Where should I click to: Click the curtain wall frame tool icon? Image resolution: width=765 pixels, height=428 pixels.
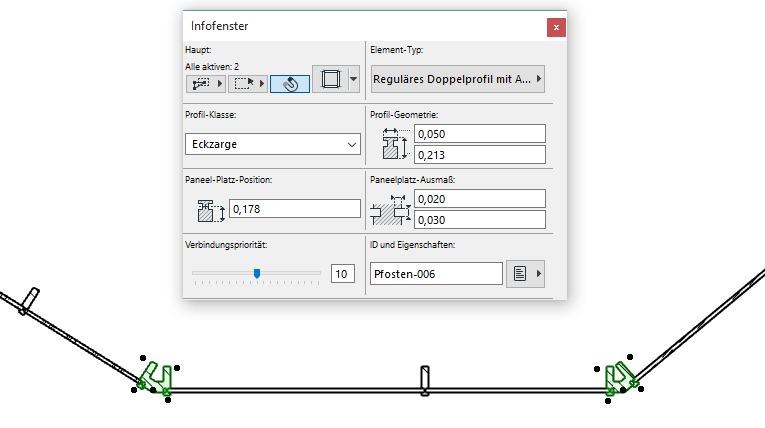[329, 80]
